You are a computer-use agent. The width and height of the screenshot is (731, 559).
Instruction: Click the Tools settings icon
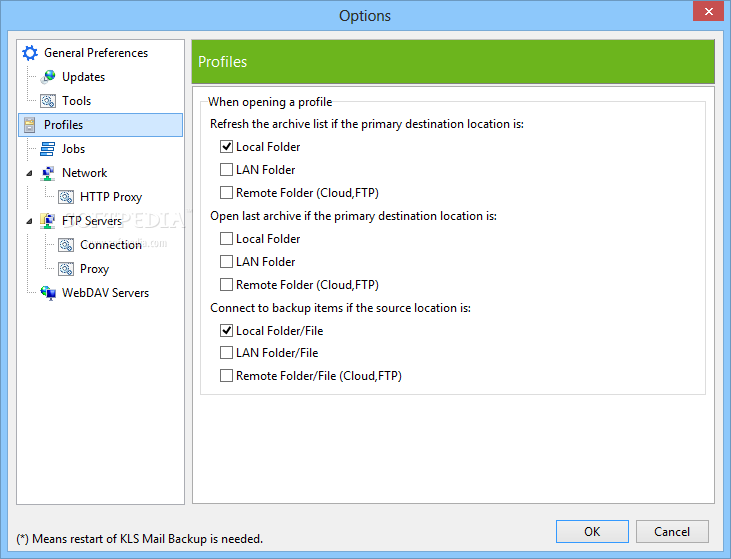48,101
